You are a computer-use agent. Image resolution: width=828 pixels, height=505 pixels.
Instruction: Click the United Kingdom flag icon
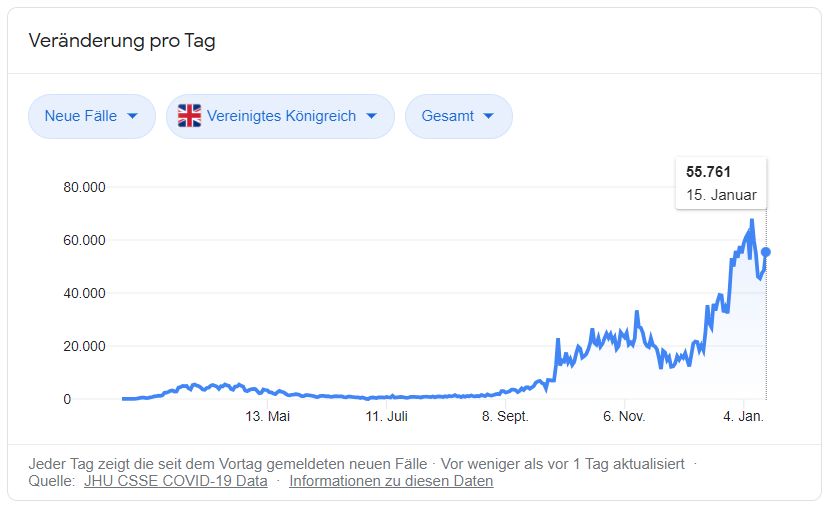(189, 116)
